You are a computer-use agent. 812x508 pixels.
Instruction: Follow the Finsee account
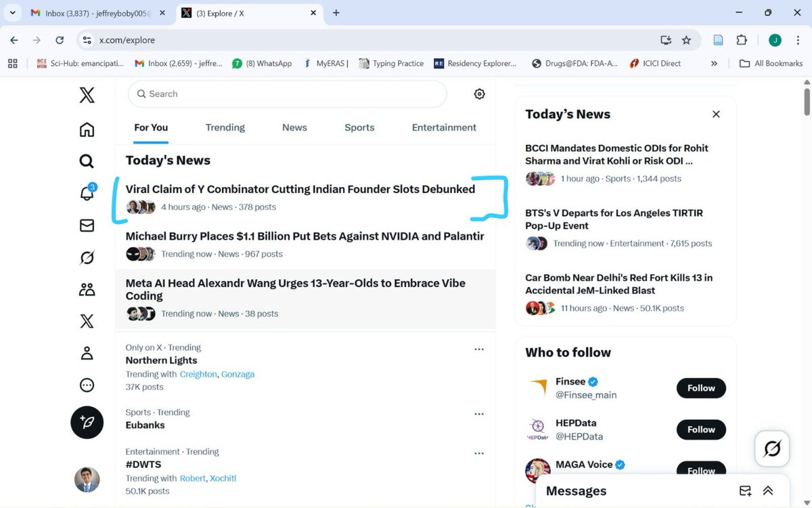[701, 388]
